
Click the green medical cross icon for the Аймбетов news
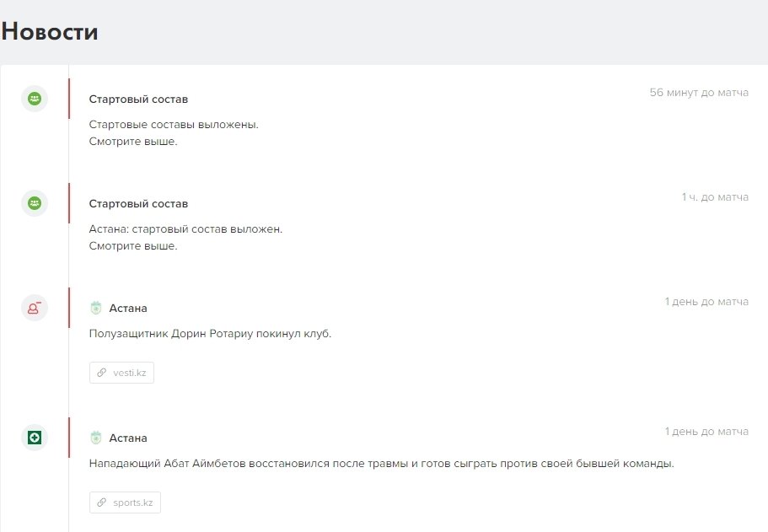click(x=35, y=438)
